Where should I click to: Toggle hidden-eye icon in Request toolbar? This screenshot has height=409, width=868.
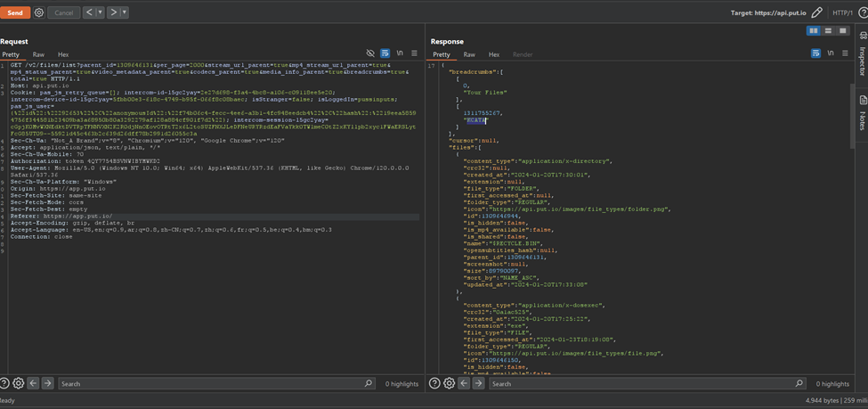[x=370, y=54]
